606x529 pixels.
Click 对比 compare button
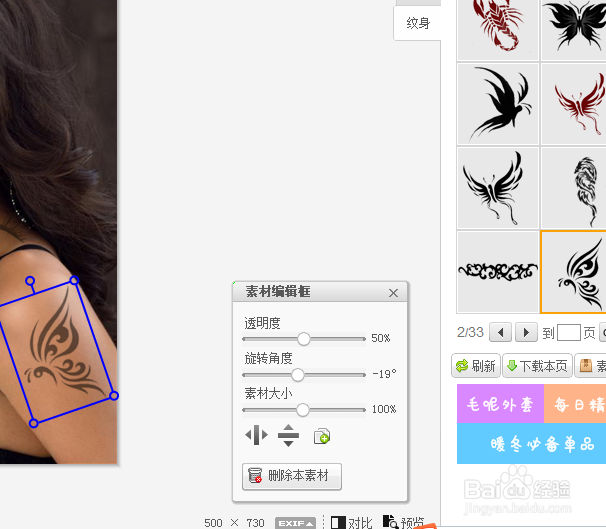(352, 523)
